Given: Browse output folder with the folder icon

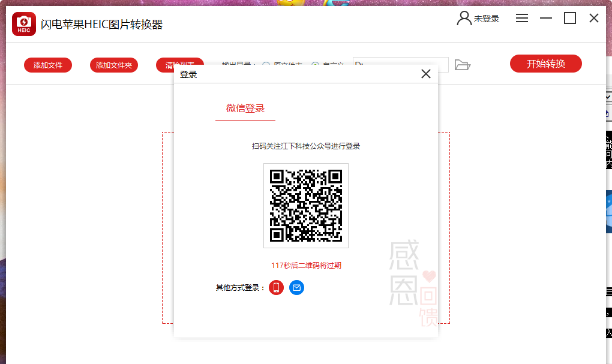Looking at the screenshot, I should (x=463, y=65).
